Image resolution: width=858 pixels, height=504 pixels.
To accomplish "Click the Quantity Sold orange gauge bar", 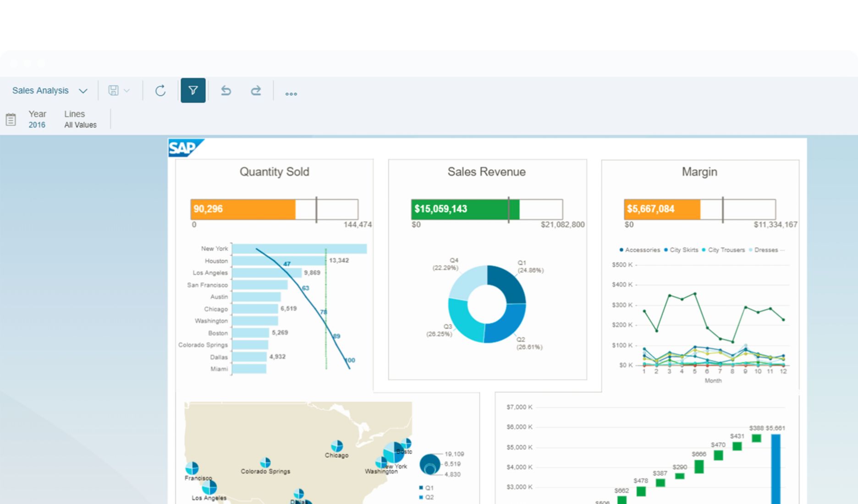I will [243, 209].
